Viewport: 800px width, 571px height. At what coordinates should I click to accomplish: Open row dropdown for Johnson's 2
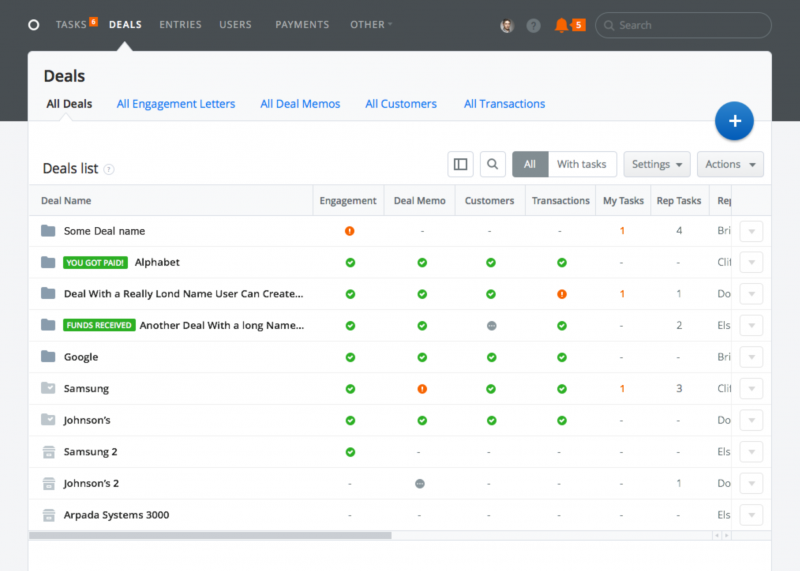tap(751, 484)
